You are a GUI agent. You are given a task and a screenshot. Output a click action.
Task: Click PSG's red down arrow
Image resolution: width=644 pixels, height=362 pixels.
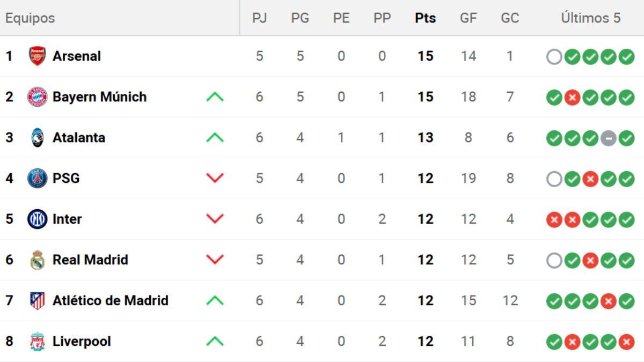tap(215, 179)
